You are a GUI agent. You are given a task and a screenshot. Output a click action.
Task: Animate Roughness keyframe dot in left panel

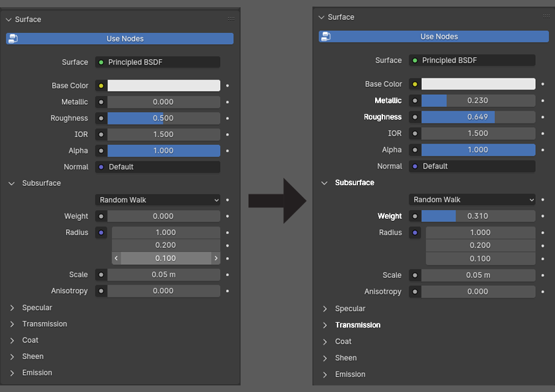tap(227, 118)
